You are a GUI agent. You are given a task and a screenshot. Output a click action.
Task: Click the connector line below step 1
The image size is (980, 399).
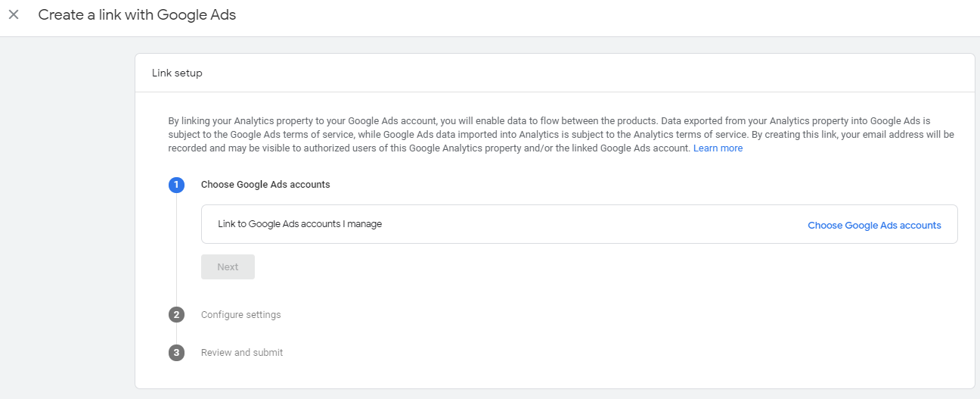(176, 250)
